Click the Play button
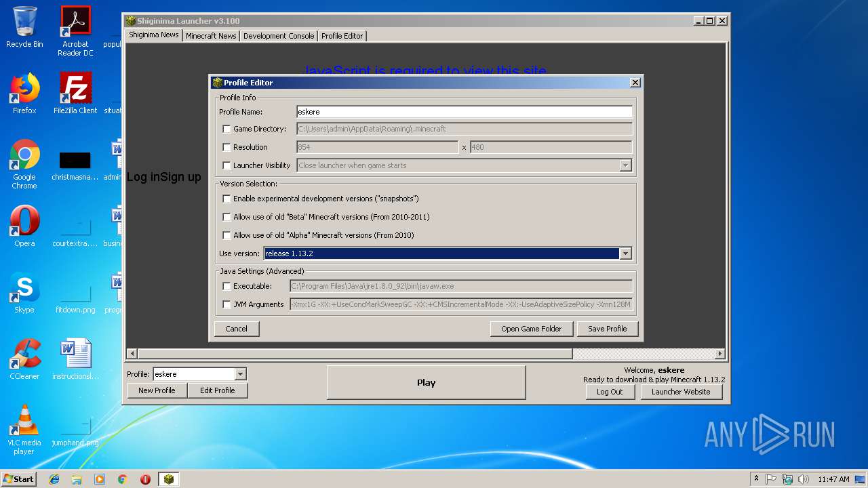This screenshot has height=488, width=868. [x=427, y=382]
